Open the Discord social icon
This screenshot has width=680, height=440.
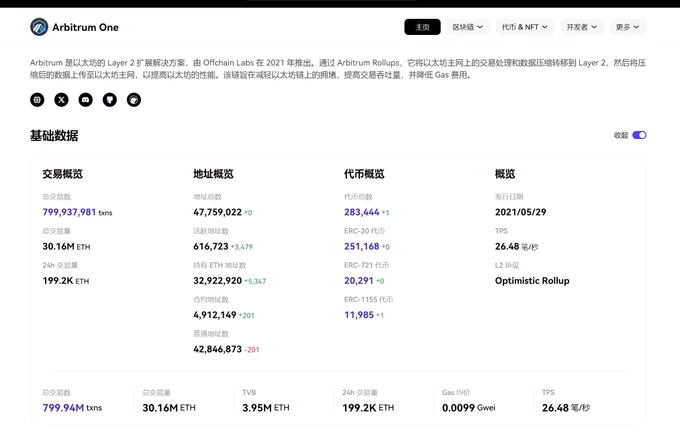tap(85, 100)
